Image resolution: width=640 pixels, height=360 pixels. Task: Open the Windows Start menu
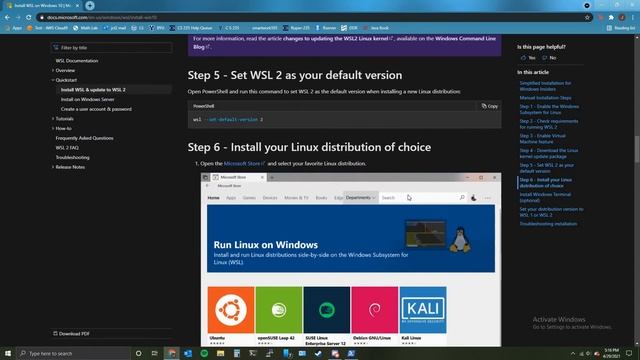(8, 353)
